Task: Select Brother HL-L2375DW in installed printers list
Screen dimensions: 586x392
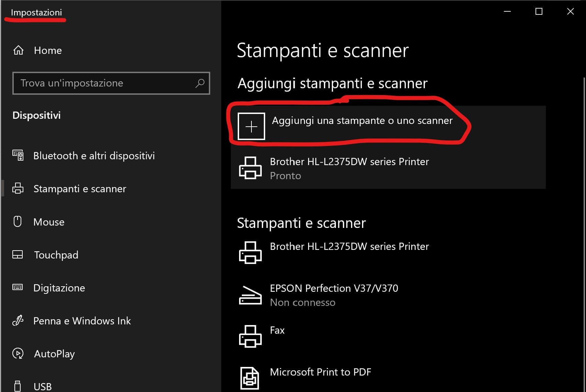Action: tap(349, 246)
